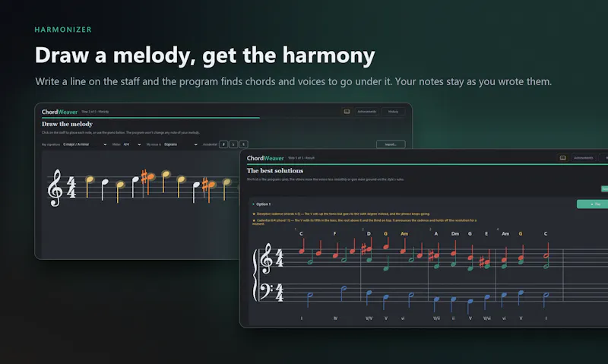Open Achievements in the best solutions window
This screenshot has height=364, width=608.
pos(583,158)
